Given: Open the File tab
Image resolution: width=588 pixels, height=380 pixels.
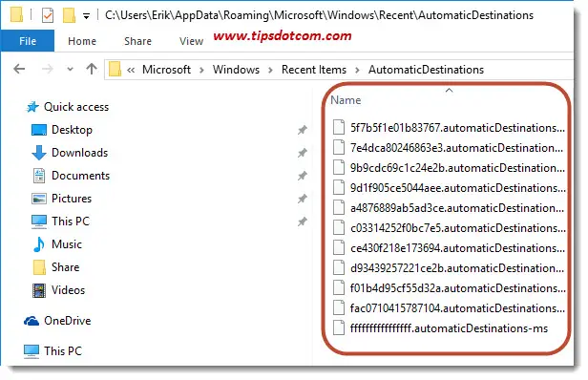Looking at the screenshot, I should click(28, 40).
